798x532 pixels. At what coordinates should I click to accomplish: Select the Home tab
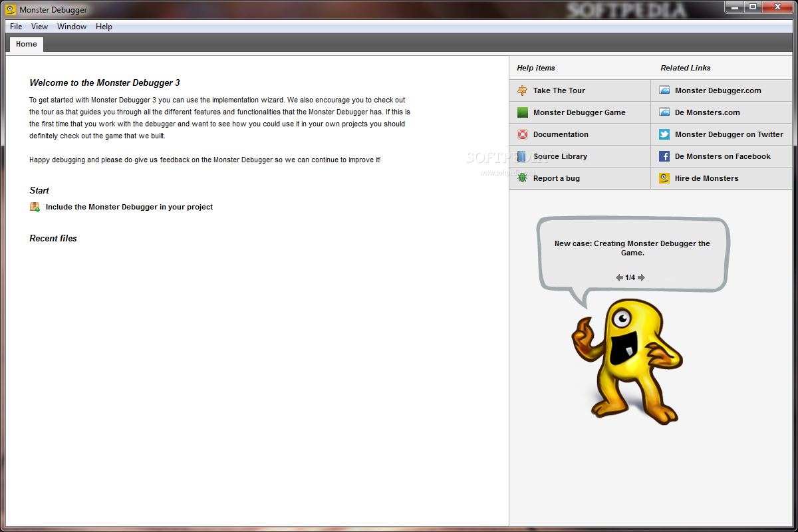27,44
